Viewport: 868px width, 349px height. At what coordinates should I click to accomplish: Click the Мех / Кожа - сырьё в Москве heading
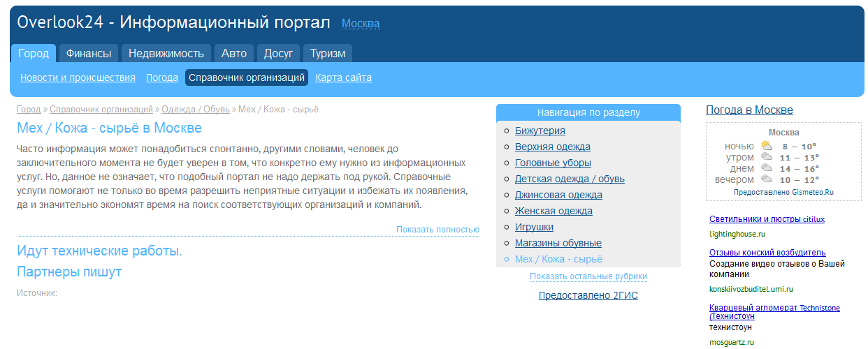coord(109,128)
